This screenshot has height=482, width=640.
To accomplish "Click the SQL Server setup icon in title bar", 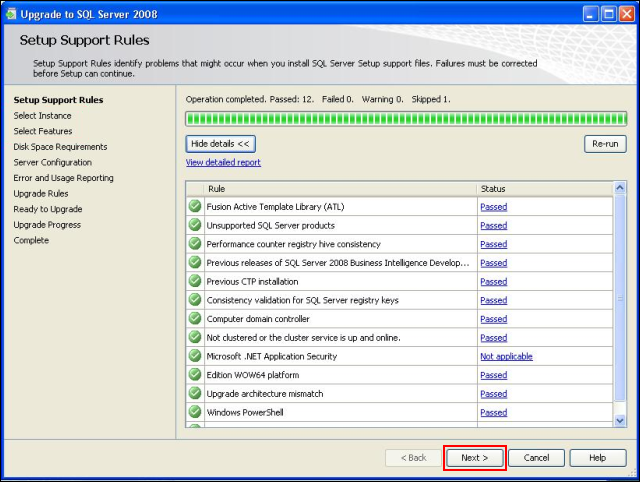I will pyautogui.click(x=11, y=14).
